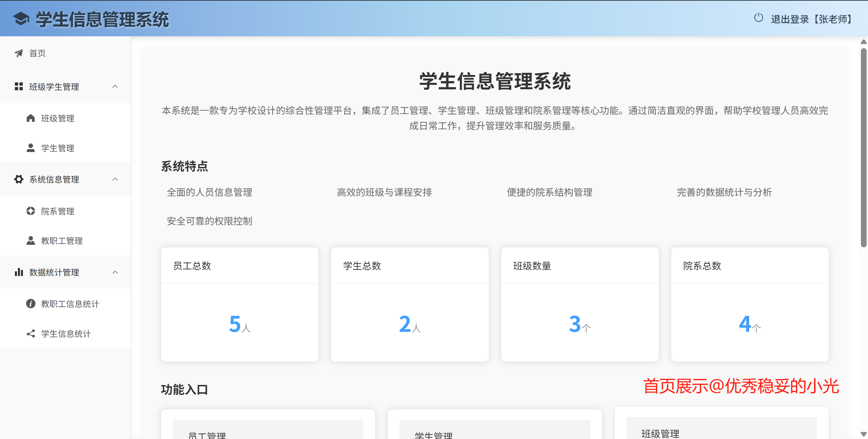Image resolution: width=868 pixels, height=439 pixels.
Task: Open the 教职工管理 menu item
Action: [62, 241]
